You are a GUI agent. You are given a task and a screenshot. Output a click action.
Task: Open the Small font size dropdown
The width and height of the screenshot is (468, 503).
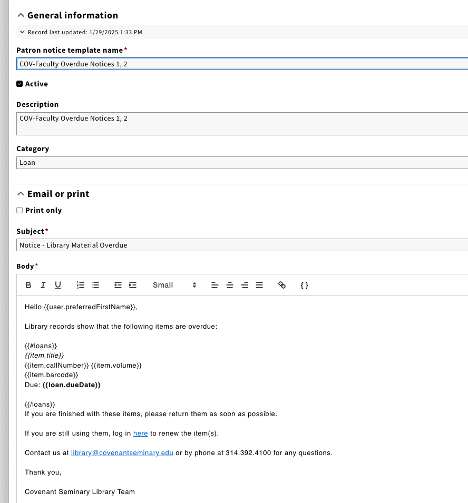pyautogui.click(x=174, y=285)
